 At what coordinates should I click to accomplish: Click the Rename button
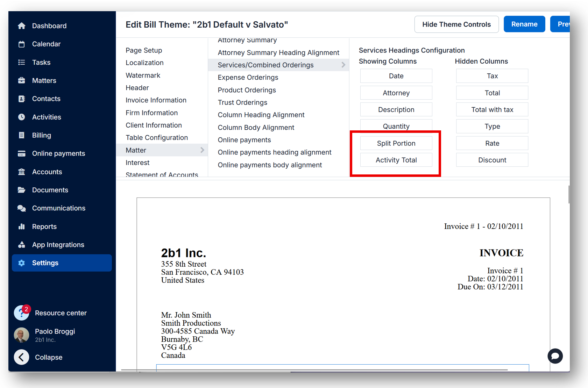[524, 24]
